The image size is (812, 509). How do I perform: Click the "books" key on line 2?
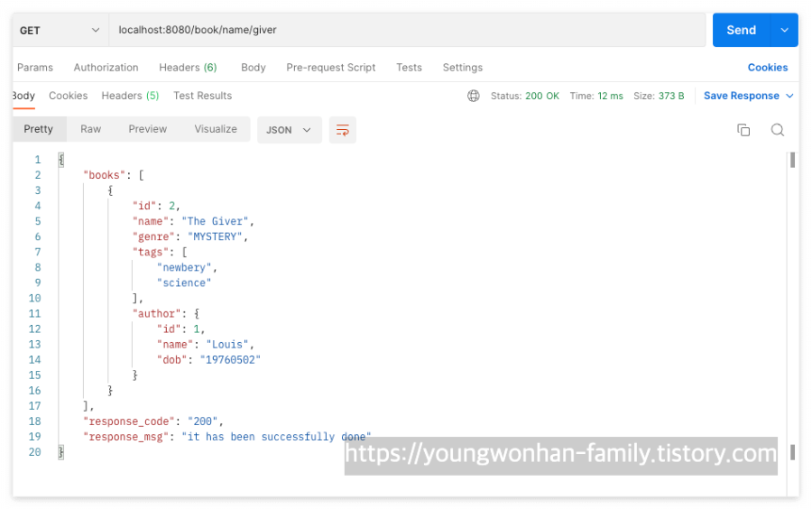pos(105,175)
